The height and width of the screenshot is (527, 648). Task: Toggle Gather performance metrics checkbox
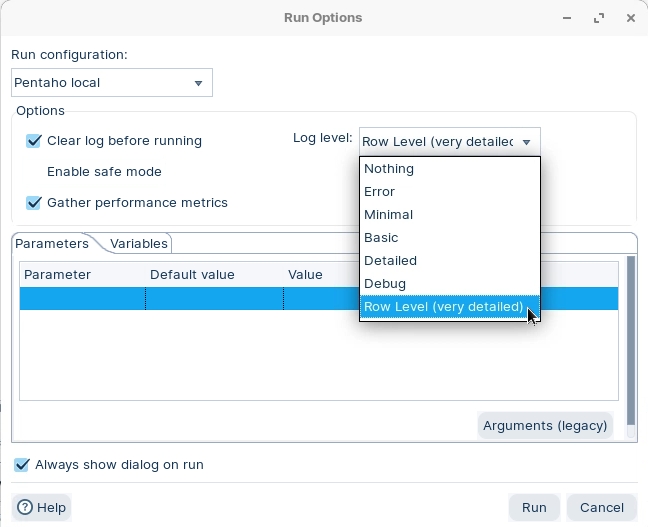point(35,203)
